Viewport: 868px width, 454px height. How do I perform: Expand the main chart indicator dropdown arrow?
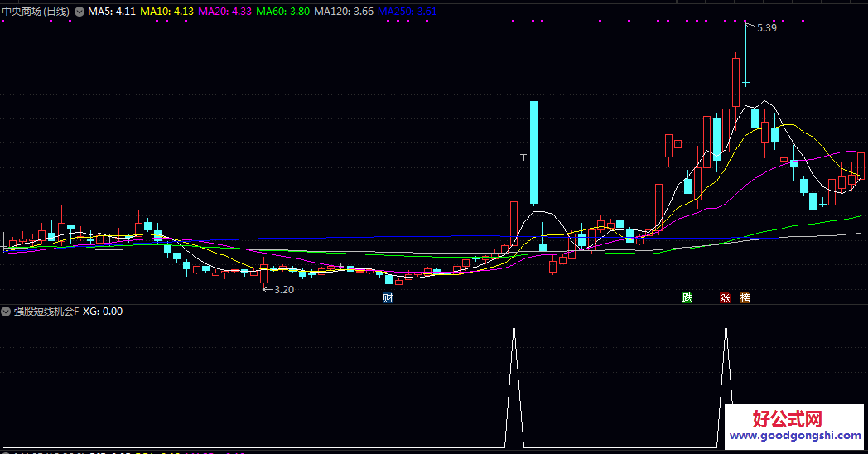tap(79, 12)
